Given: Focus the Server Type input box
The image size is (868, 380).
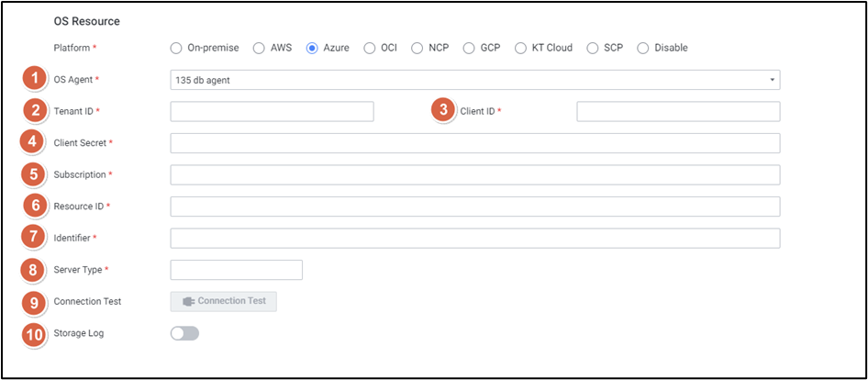Looking at the screenshot, I should (236, 270).
